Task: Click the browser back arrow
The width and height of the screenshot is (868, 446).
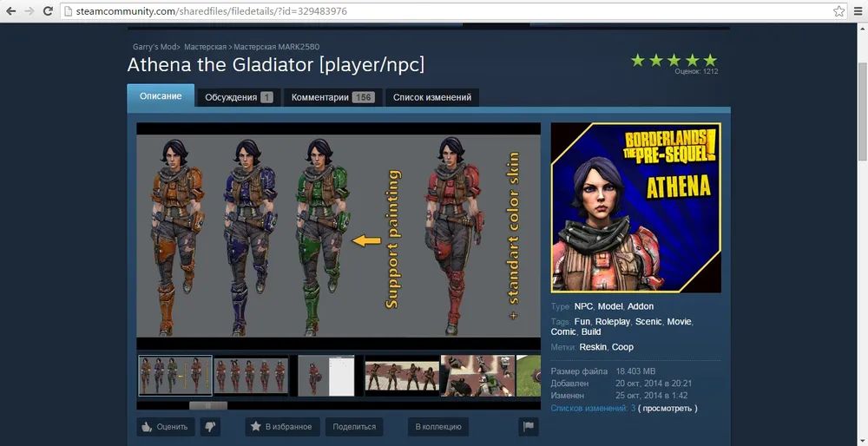Action: point(11,11)
